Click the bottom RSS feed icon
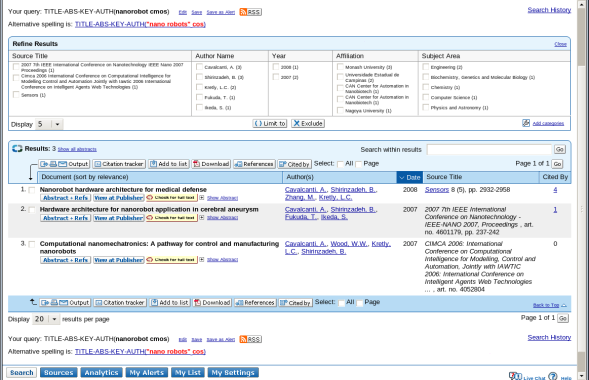Viewport: 589px width, 380px height. pos(251,339)
